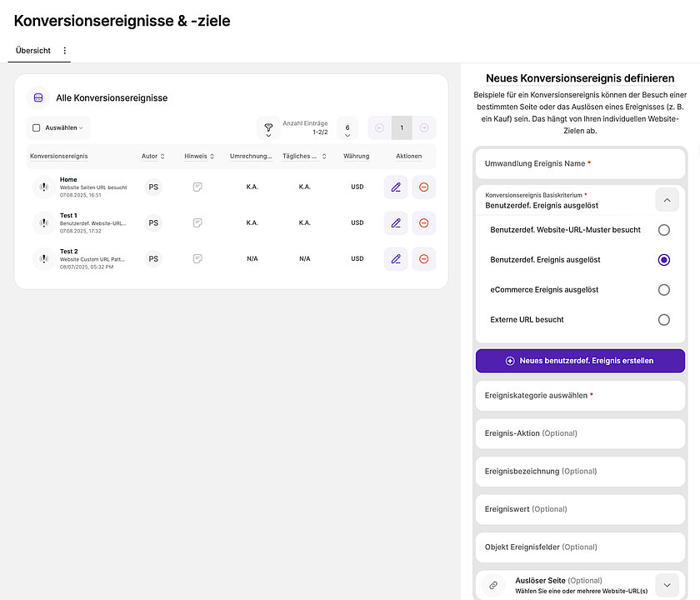This screenshot has width=700, height=600.
Task: Sort the table by the Autor column
Action: tap(152, 156)
